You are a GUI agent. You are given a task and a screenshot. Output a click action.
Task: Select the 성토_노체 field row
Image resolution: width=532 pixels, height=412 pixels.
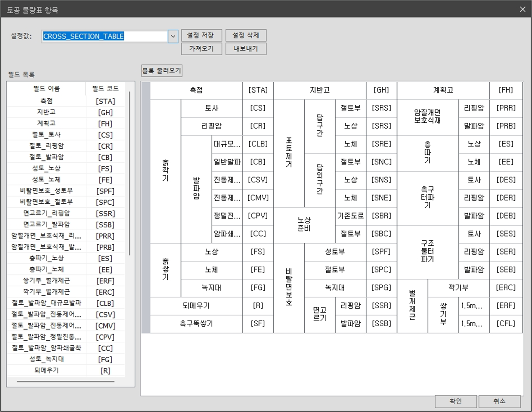[x=66, y=180]
